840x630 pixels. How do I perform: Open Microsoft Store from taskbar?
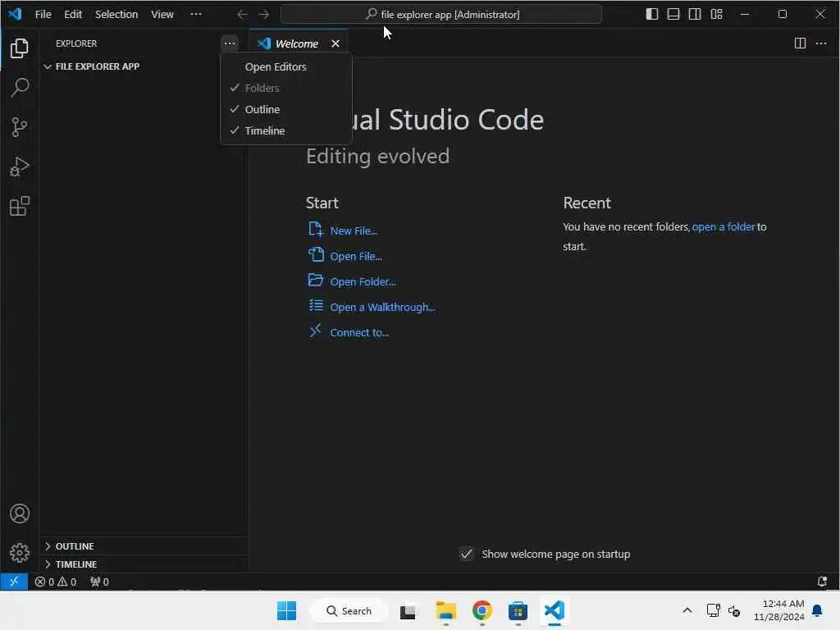coord(518,610)
